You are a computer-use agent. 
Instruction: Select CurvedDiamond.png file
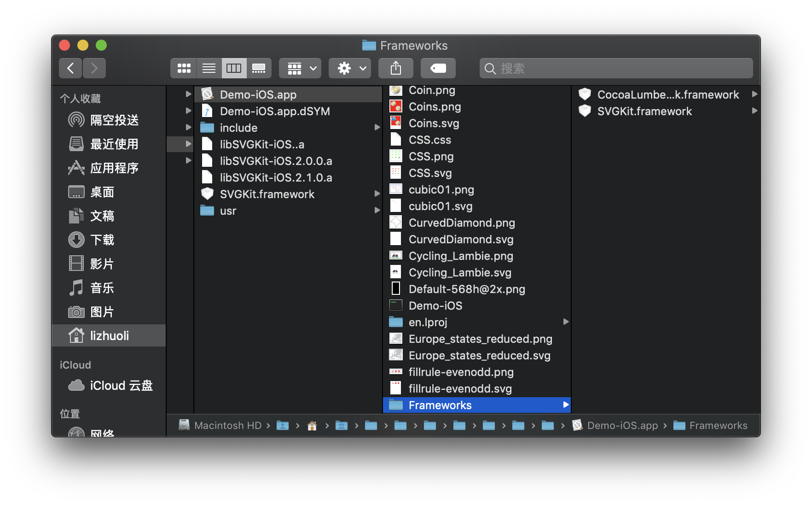pos(477,223)
